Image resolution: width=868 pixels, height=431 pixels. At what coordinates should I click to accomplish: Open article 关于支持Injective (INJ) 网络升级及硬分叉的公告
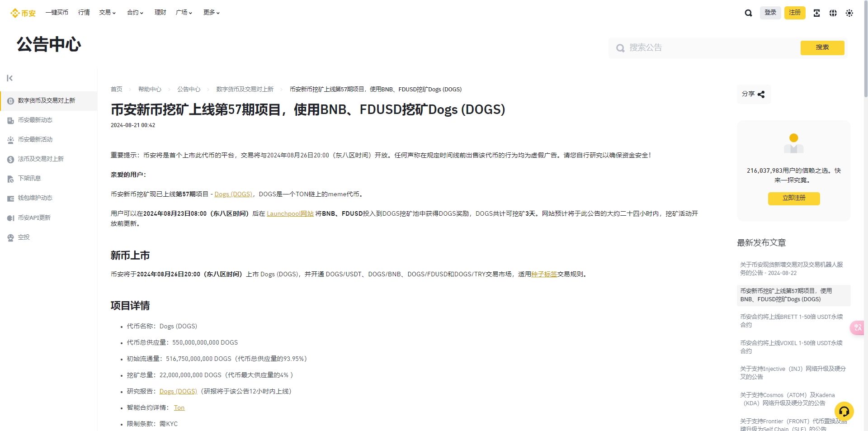(793, 373)
